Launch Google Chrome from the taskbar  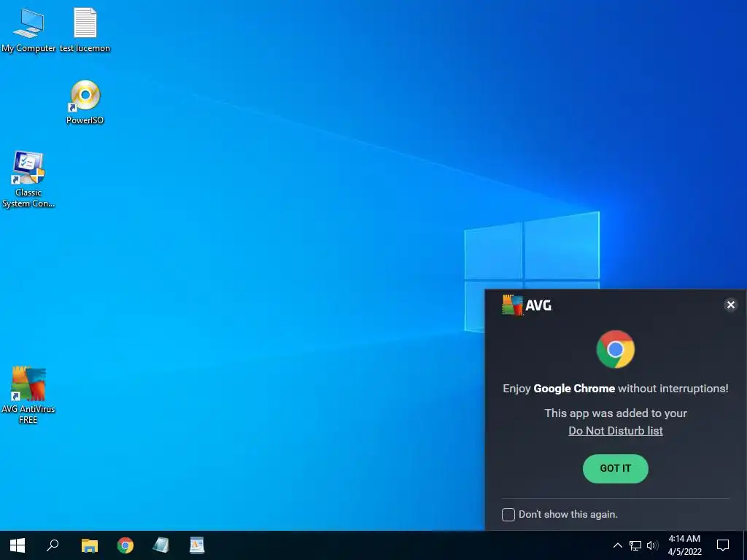click(x=125, y=545)
